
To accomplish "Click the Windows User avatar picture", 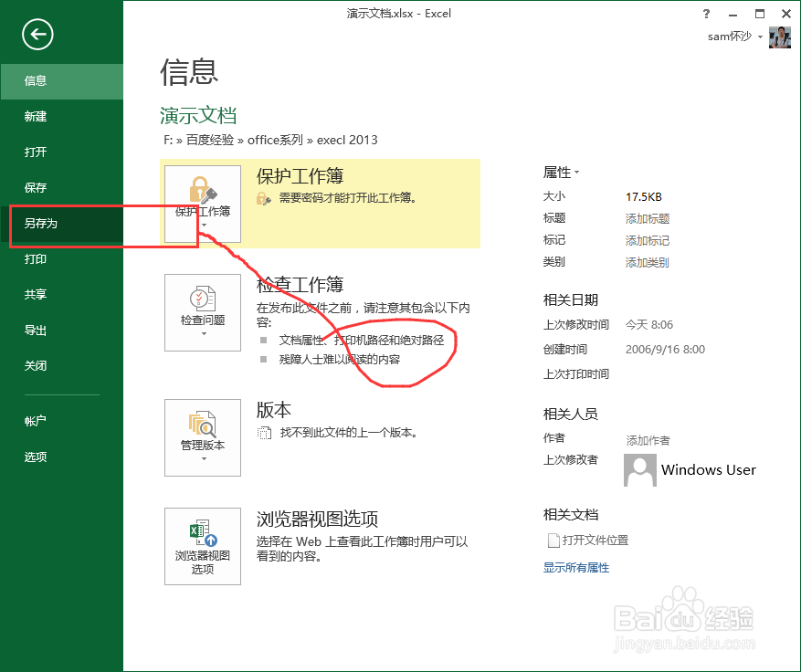I will click(639, 469).
